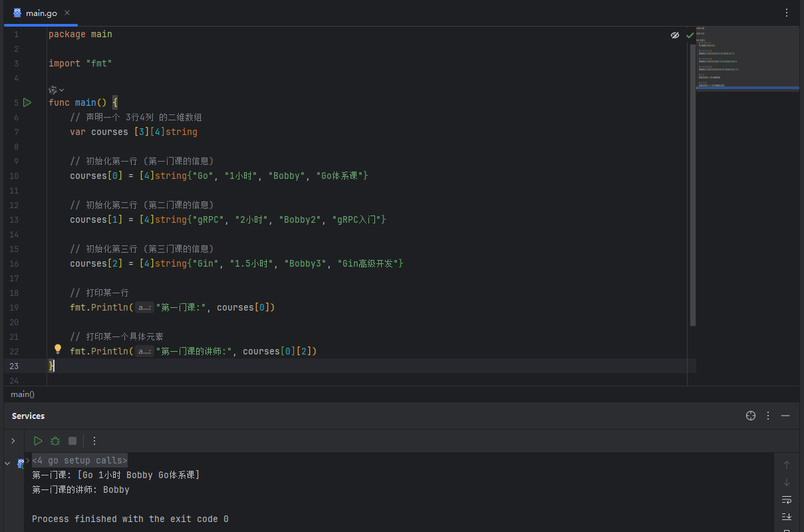The image size is (804, 532).
Task: Rerun program with Services green play button
Action: click(38, 441)
